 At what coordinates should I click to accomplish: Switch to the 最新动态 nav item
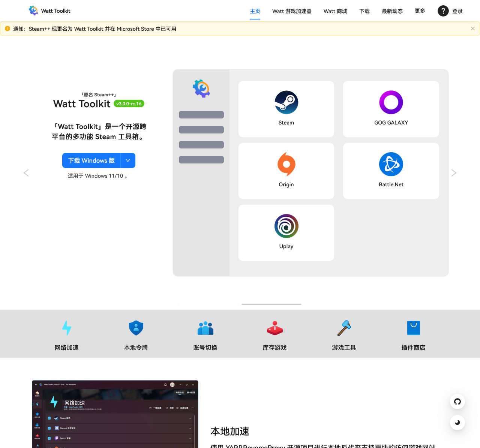click(x=392, y=11)
